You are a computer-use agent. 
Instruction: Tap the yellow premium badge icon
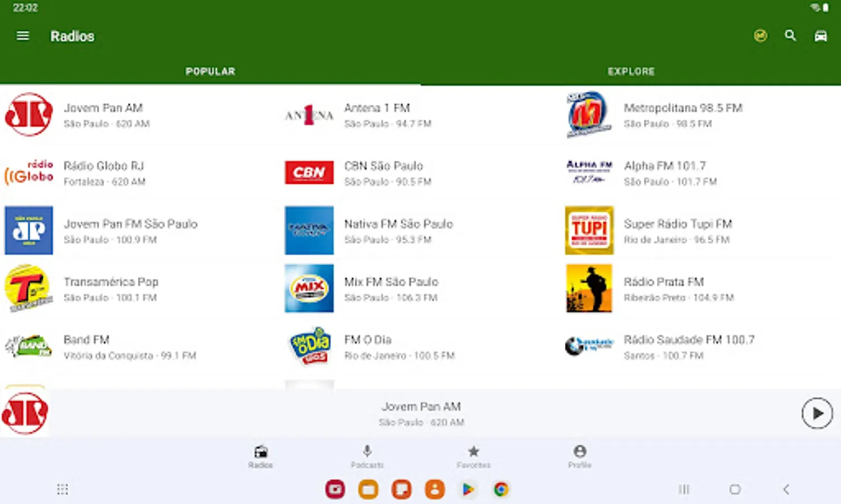tap(760, 36)
